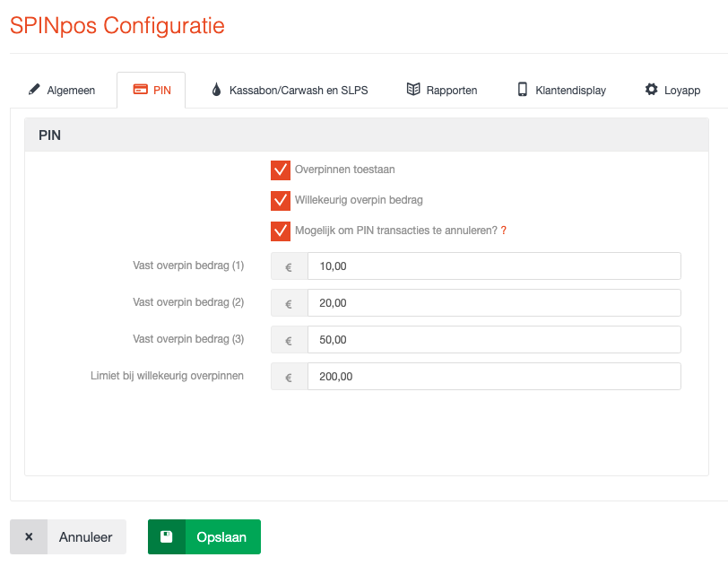Click the euro symbol for Limiet bij willekeurig overpinnen
728x566 pixels.
click(x=289, y=377)
